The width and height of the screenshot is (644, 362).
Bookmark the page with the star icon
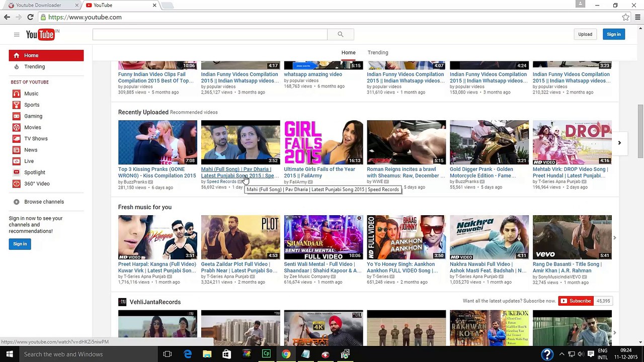pos(625,17)
